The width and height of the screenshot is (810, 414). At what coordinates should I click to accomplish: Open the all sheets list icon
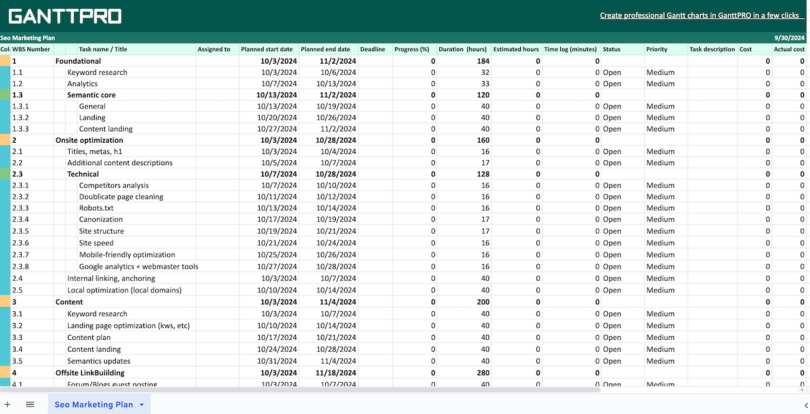click(30, 404)
